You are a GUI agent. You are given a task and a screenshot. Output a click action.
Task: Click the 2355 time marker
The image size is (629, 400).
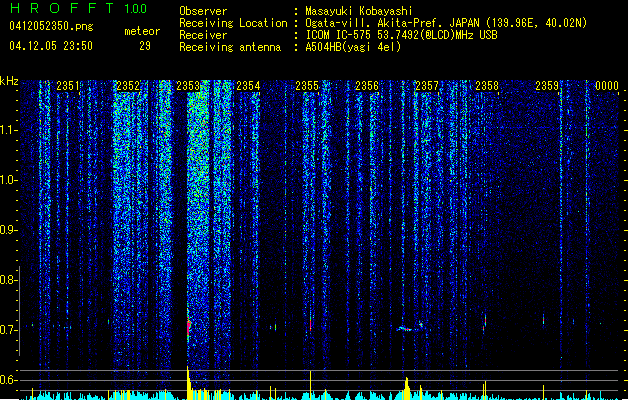pyautogui.click(x=307, y=86)
